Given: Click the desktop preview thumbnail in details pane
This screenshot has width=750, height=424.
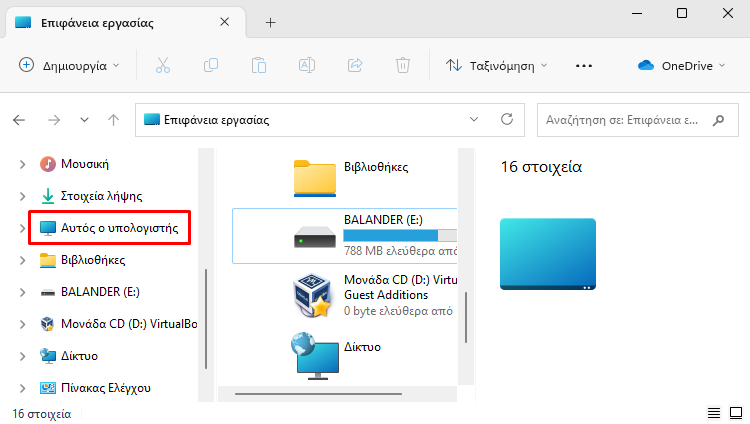Looking at the screenshot, I should (548, 254).
